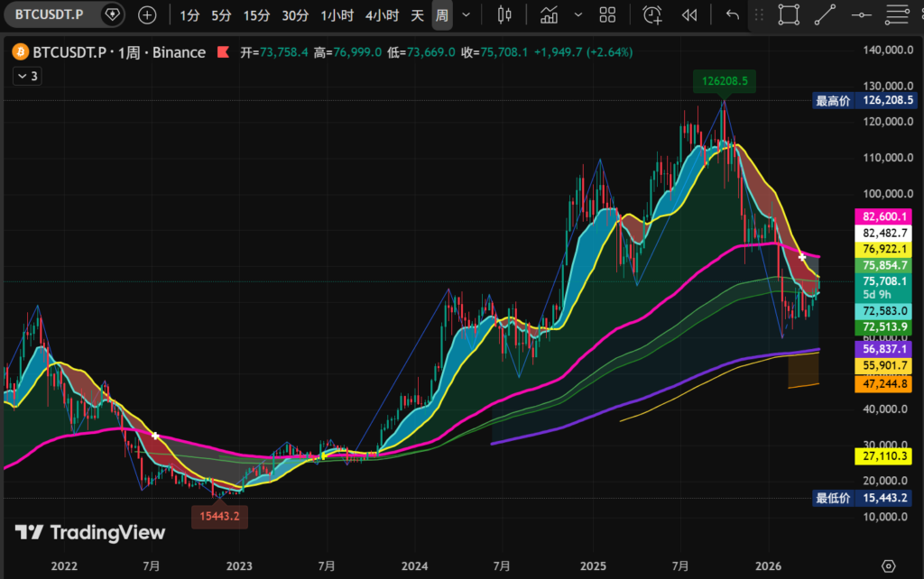The image size is (924, 579).
Task: Open chart settings via bottom-right gear icon
Action: tap(888, 566)
